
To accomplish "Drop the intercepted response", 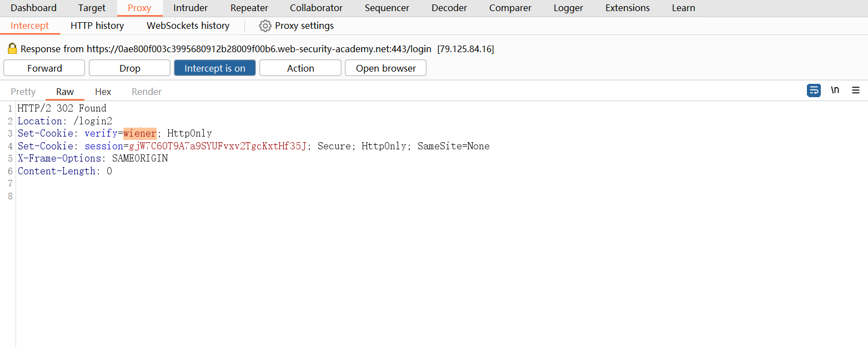I will [x=129, y=68].
